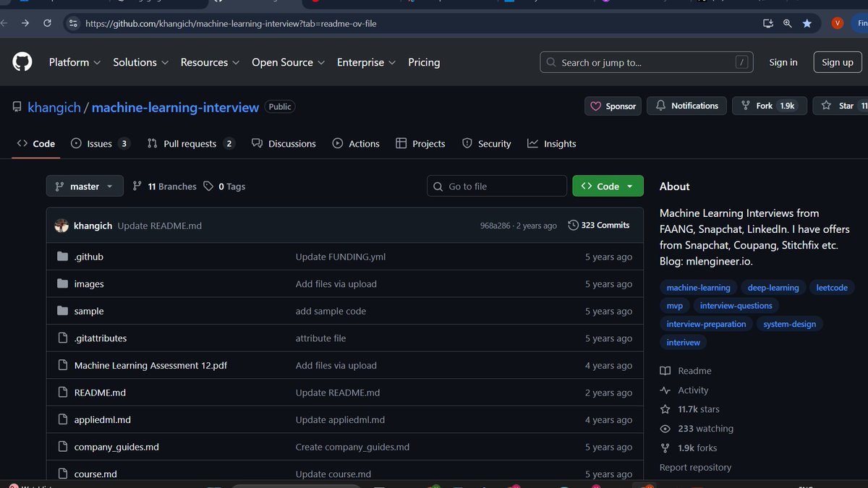Open the Security tab

point(487,144)
